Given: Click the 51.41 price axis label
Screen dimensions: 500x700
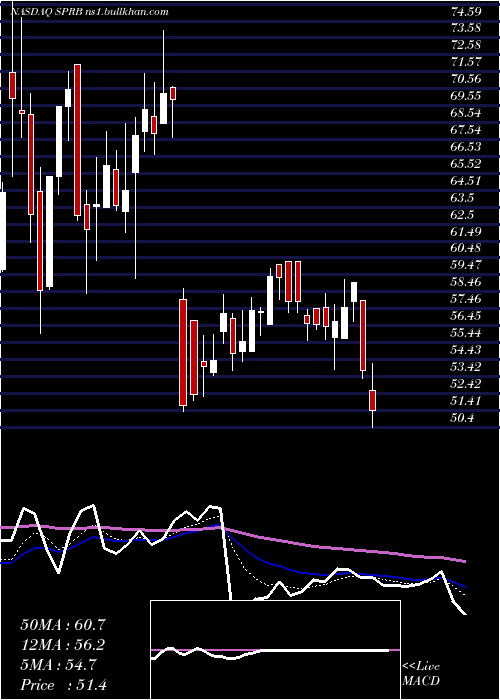Looking at the screenshot, I should tap(466, 401).
